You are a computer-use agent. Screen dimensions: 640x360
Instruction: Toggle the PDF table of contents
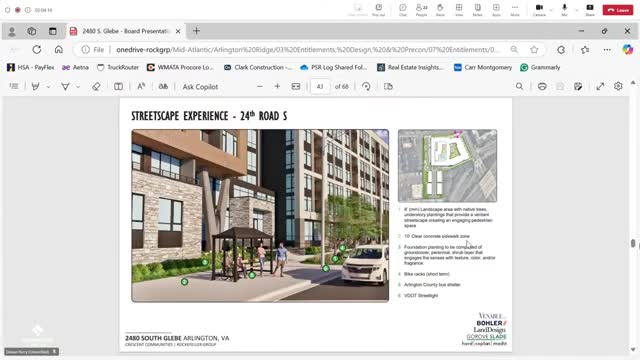(14, 86)
